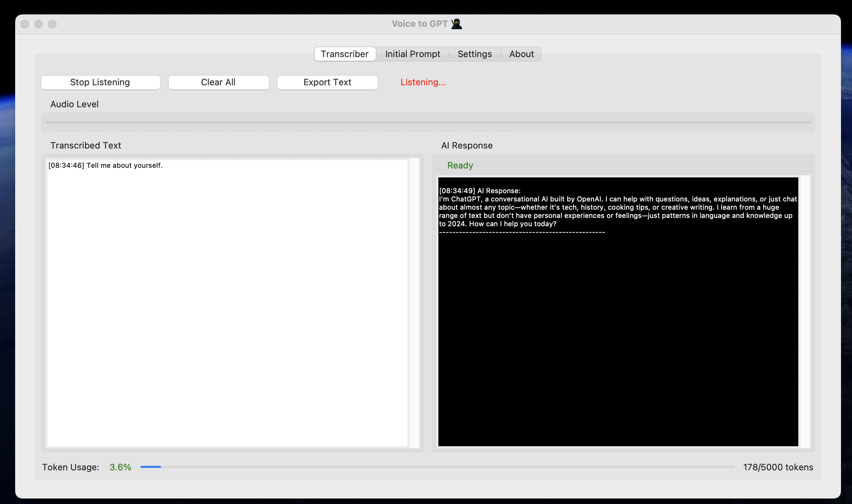Click Clear All to erase transcripts
852x504 pixels.
tap(218, 82)
